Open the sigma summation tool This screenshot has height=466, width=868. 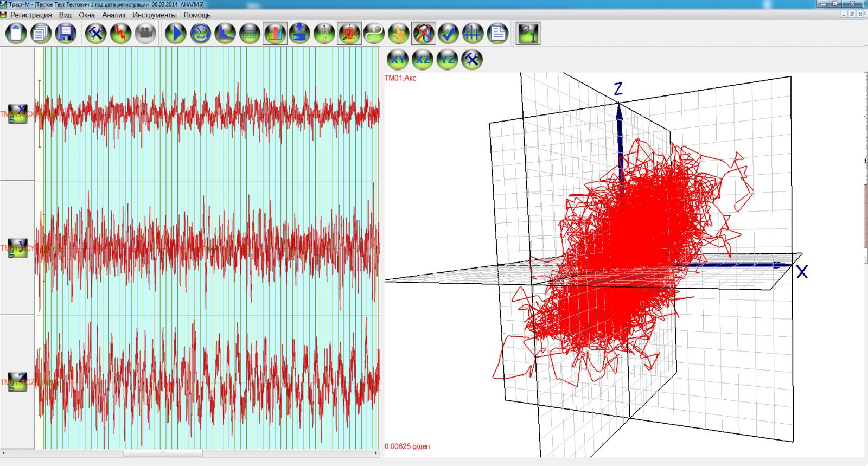tap(200, 34)
